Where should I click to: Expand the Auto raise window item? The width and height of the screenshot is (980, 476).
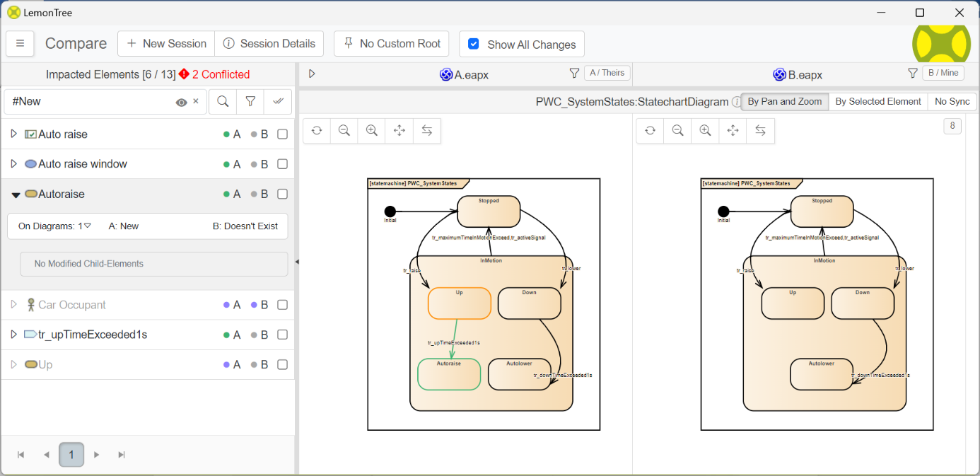[x=13, y=164]
